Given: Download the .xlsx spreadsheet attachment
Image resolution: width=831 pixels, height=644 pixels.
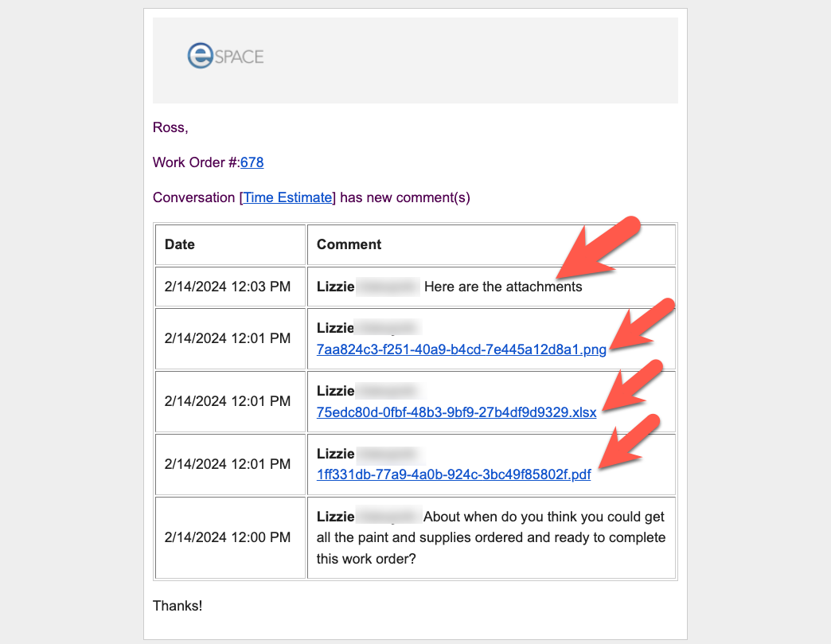Looking at the screenshot, I should tap(456, 412).
